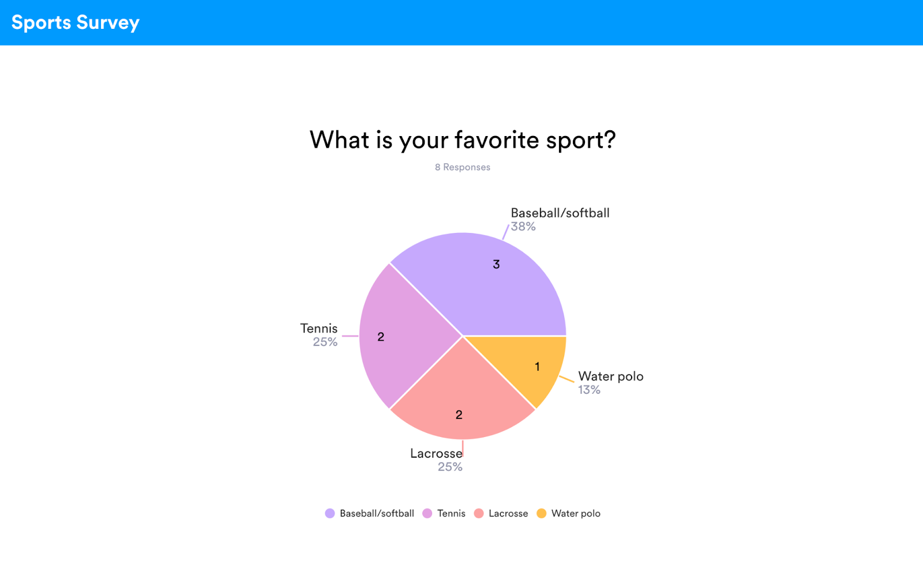This screenshot has height=588, width=923.
Task: Click the Lacrosse callout label below the pie
Action: [x=436, y=454]
